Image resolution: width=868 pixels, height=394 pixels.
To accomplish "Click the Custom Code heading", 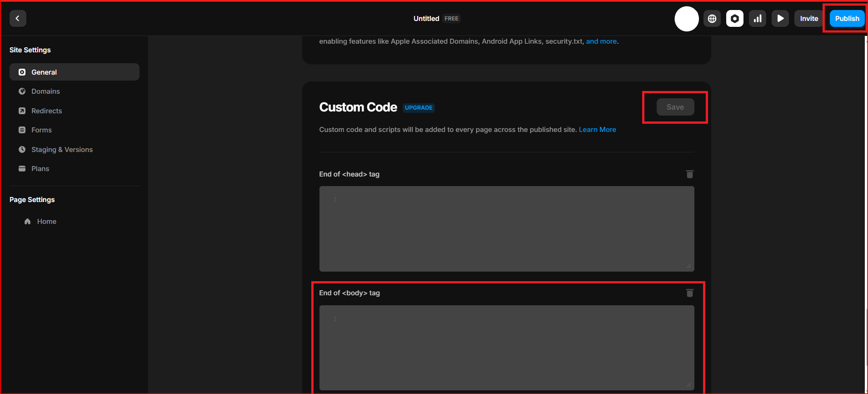I will click(x=358, y=107).
